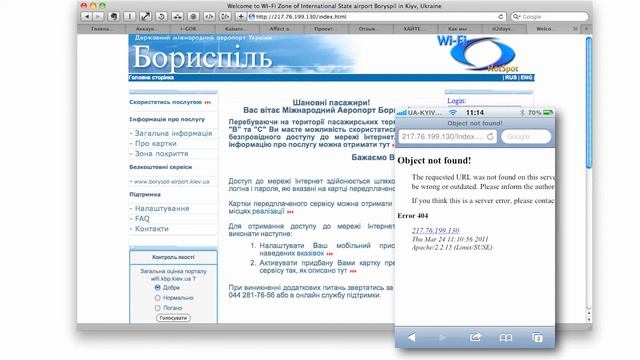Open the 'Контакти' sidebar link
The height and width of the screenshot is (360, 640).
pos(151,229)
